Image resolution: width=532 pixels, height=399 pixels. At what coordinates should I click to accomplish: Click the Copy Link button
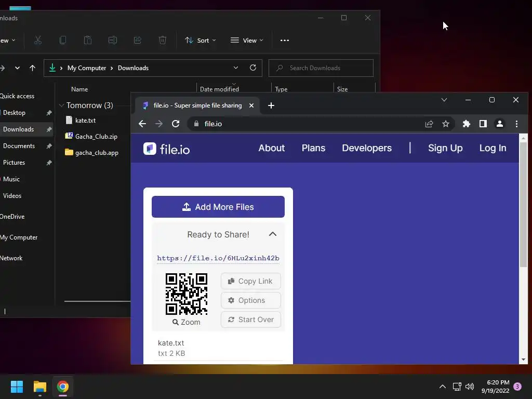pyautogui.click(x=251, y=281)
